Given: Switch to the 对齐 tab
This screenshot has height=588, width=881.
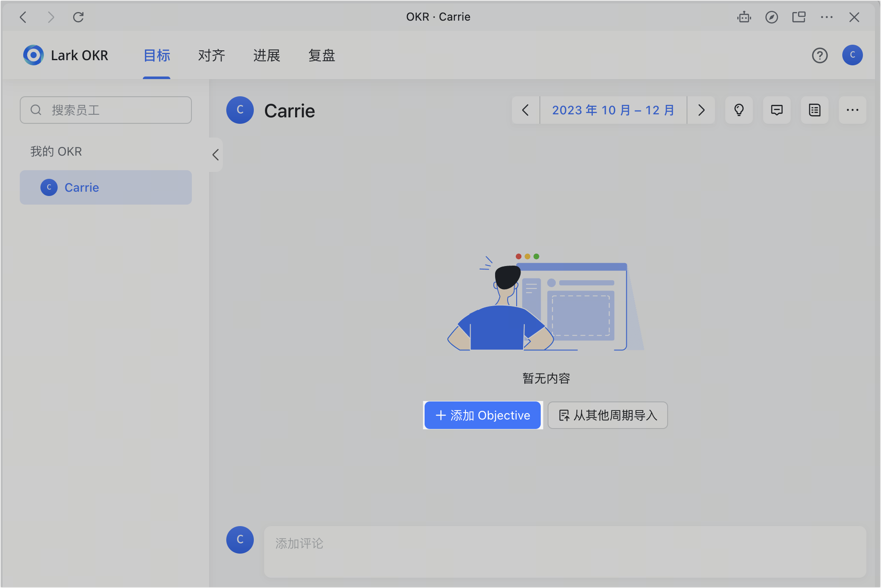Looking at the screenshot, I should pyautogui.click(x=212, y=55).
